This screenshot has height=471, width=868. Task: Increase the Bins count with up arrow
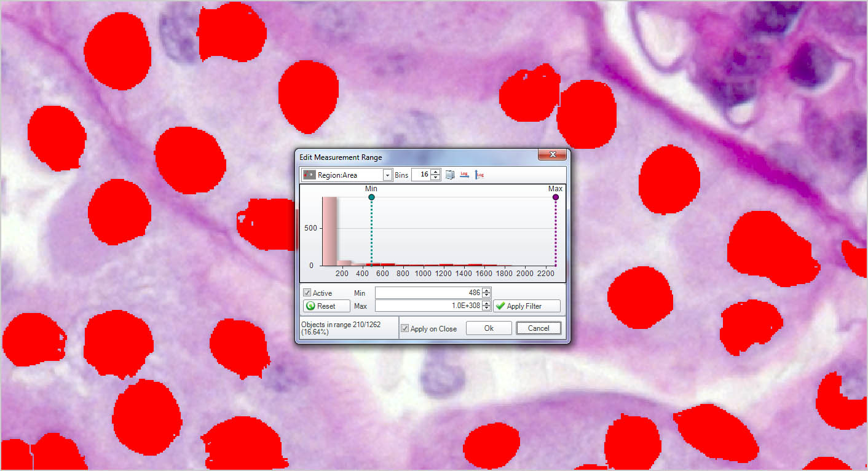pyautogui.click(x=436, y=172)
